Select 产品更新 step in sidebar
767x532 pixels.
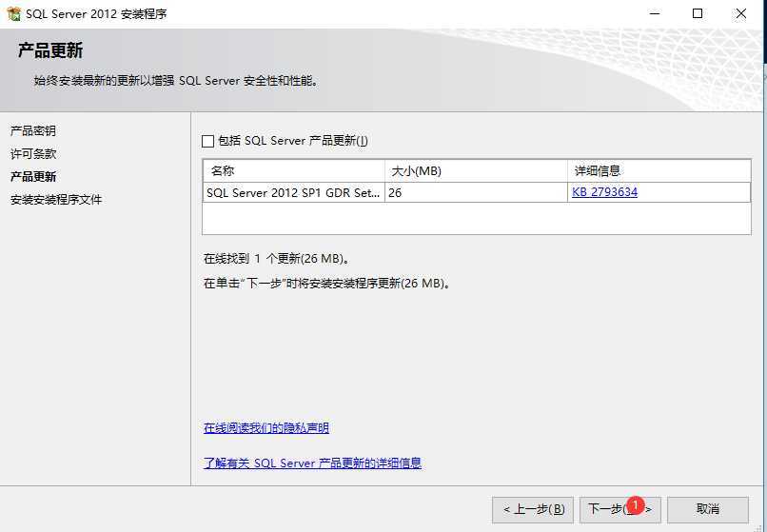tap(33, 177)
